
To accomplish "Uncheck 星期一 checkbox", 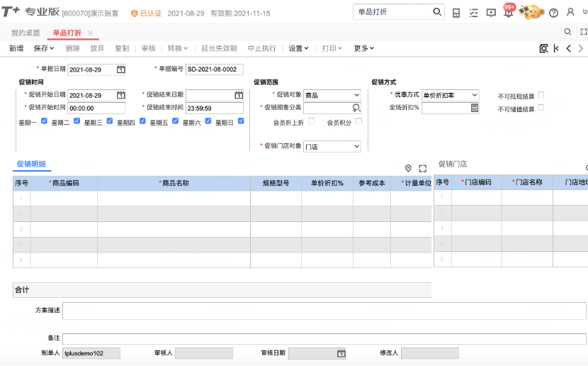I will [44, 121].
